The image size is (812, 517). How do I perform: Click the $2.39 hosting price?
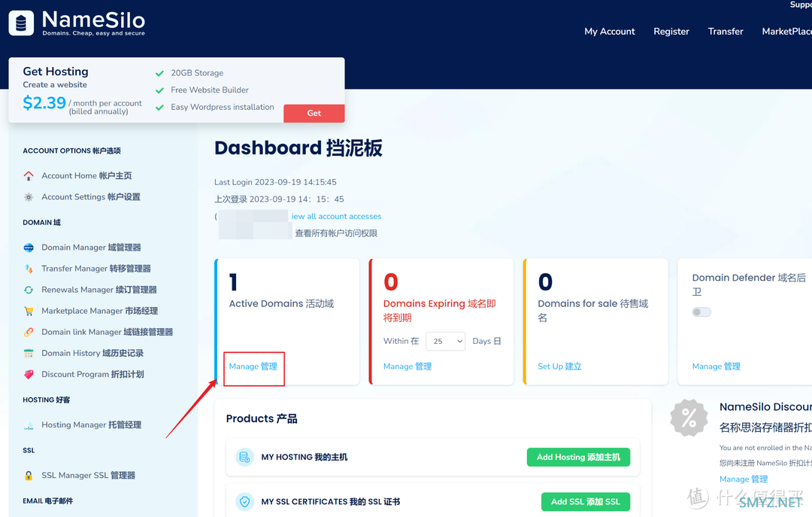tap(44, 102)
